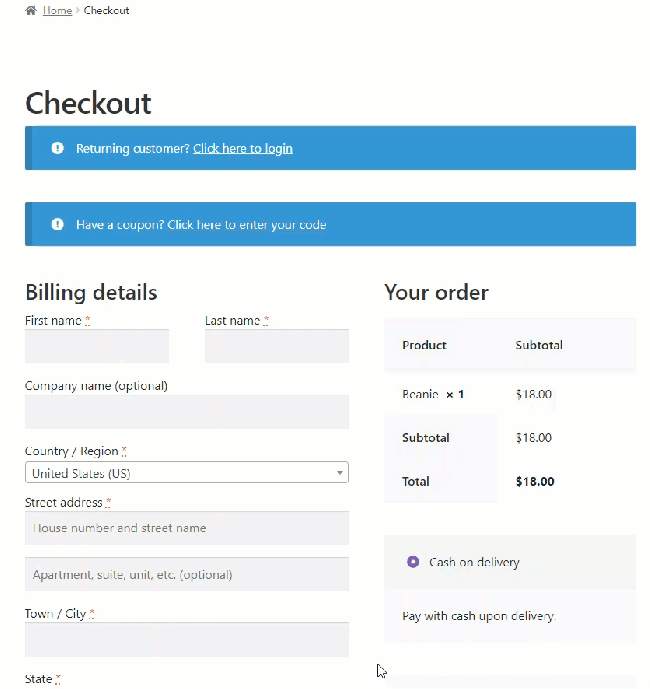Focus the First name input field
The height and width of the screenshot is (689, 650).
[x=97, y=346]
